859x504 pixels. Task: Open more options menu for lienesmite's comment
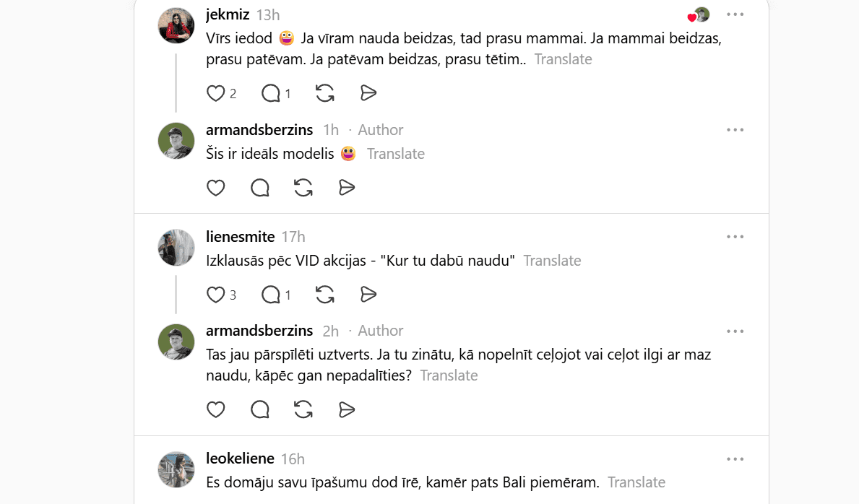tap(735, 237)
